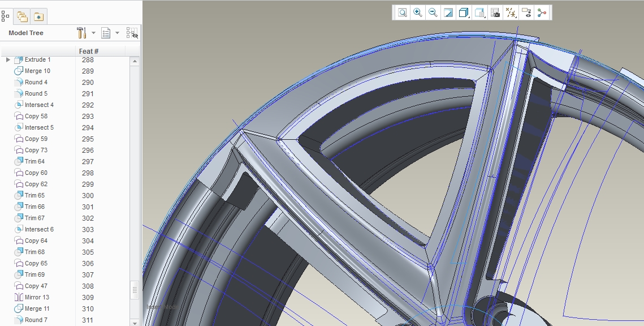Click the Extrude 1 feature icon
This screenshot has height=326, width=644.
tap(19, 60)
